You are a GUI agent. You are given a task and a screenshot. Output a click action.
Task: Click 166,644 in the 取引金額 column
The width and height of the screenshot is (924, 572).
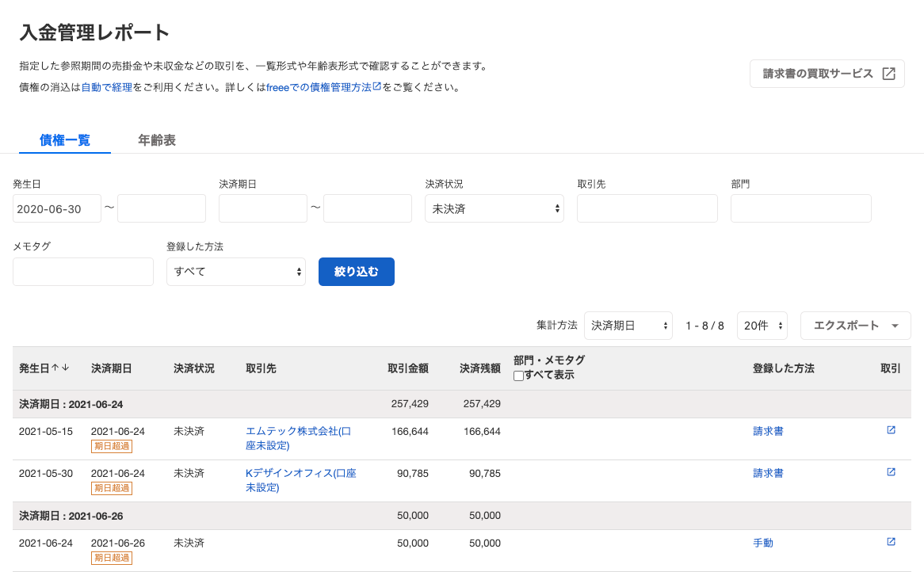[x=410, y=431]
